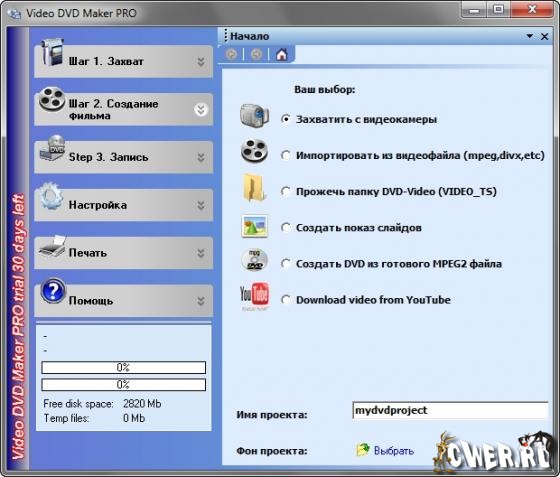Choose Прожечь папку DVD-Video (VIDEO_TS) option
The image size is (560, 477).
pos(286,191)
